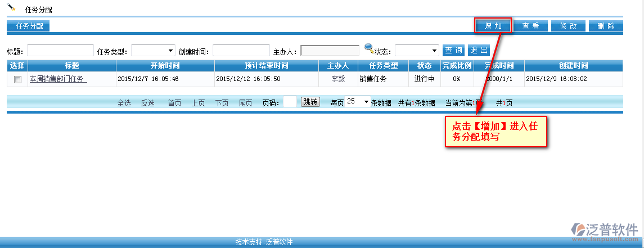This screenshot has width=644, height=248.
Task: Click the 创建时间 date input field
Action: click(241, 51)
